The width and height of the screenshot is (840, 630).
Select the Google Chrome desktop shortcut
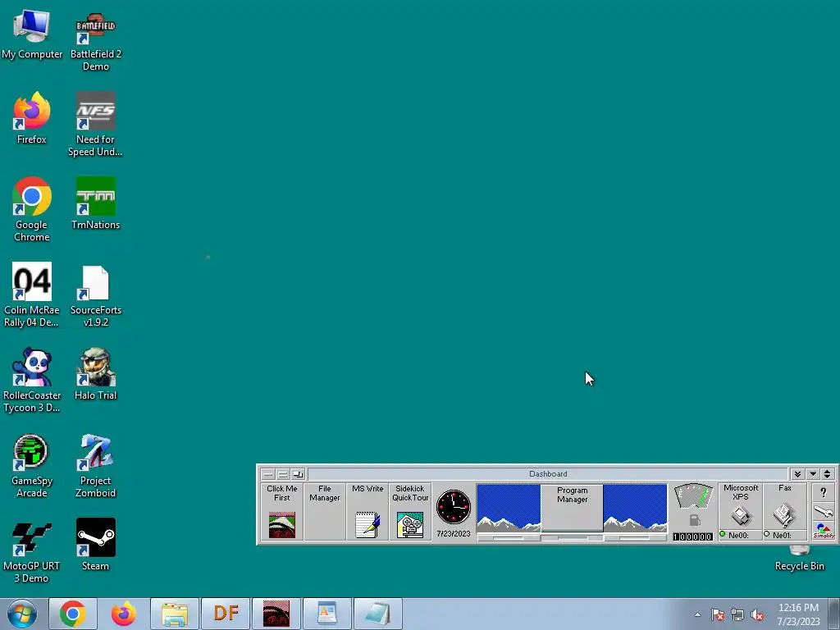[32, 209]
